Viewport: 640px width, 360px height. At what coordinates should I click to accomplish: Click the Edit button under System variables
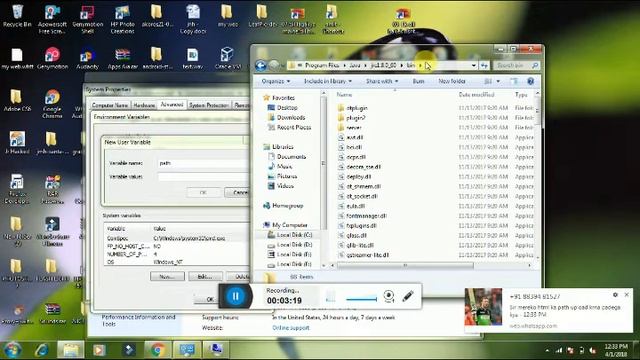pos(205,276)
